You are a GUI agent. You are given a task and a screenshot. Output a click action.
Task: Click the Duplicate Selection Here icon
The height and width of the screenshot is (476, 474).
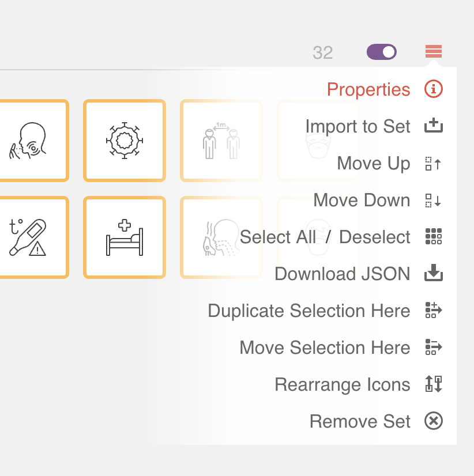click(x=433, y=311)
